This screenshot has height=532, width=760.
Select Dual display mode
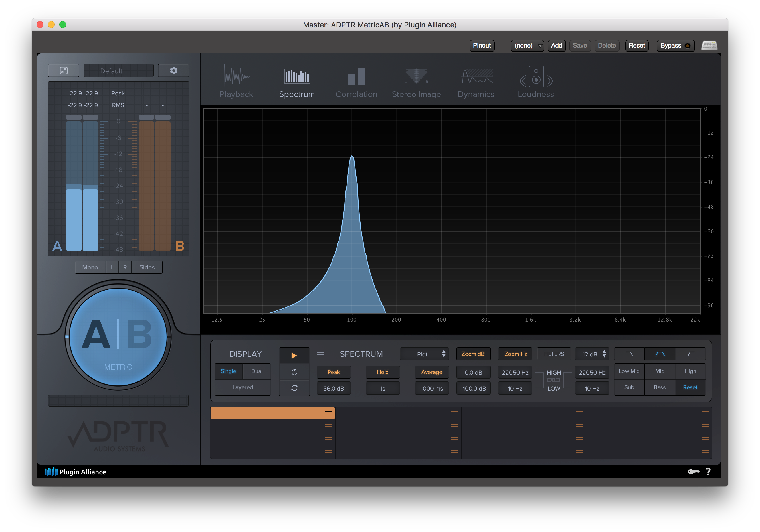257,371
